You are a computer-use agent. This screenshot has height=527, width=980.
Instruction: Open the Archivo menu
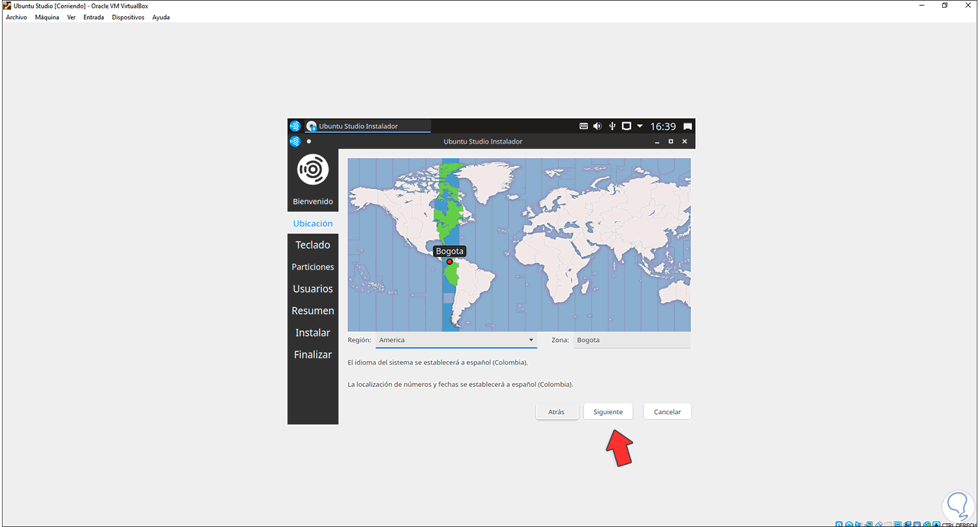(x=16, y=18)
